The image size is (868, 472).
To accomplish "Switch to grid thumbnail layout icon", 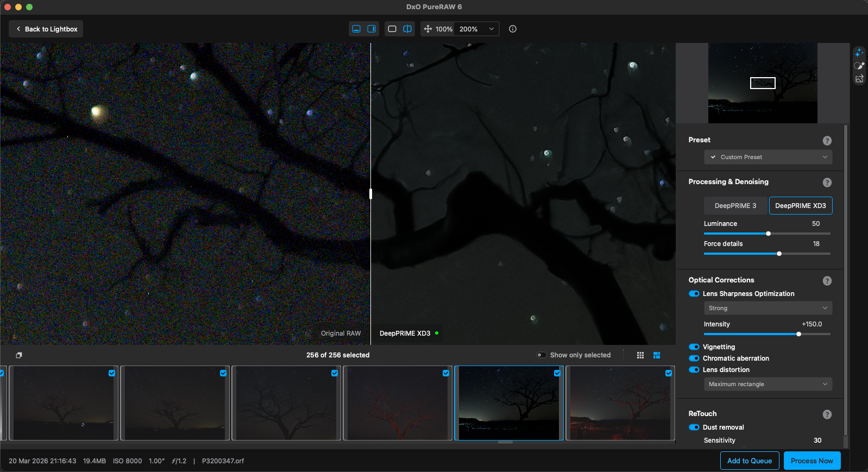I will tap(640, 355).
